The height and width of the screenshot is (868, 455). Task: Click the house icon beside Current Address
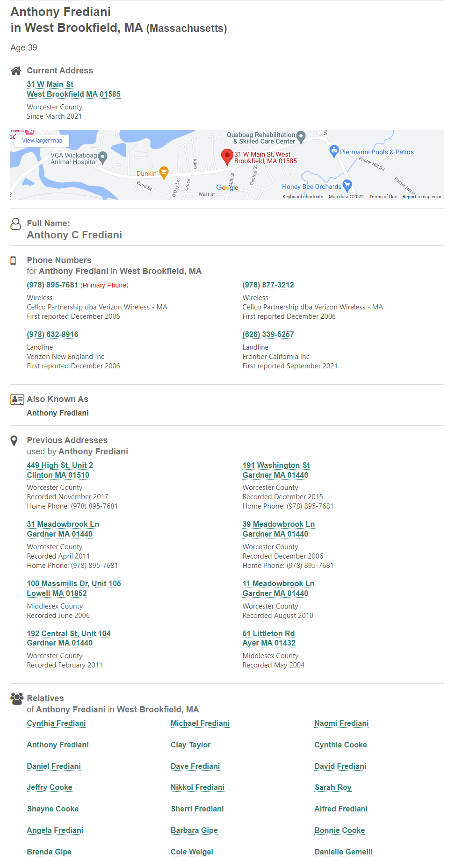coord(16,71)
